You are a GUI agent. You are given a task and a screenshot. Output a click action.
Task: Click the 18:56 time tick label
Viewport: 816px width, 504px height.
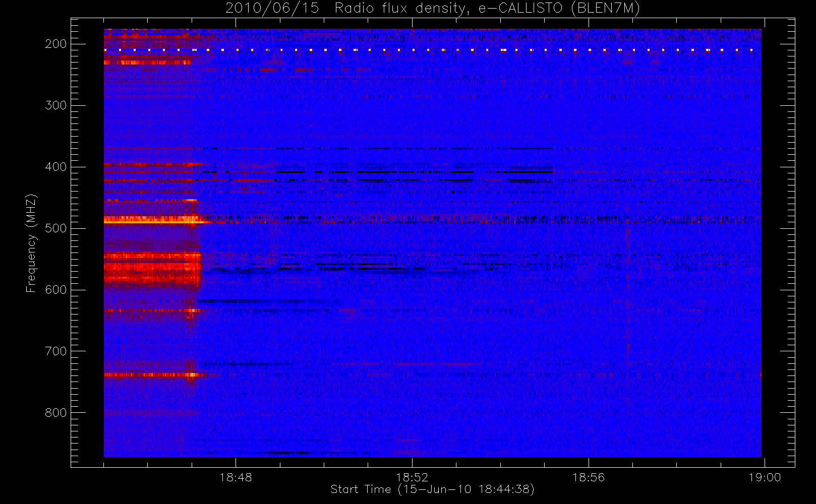[x=588, y=477]
